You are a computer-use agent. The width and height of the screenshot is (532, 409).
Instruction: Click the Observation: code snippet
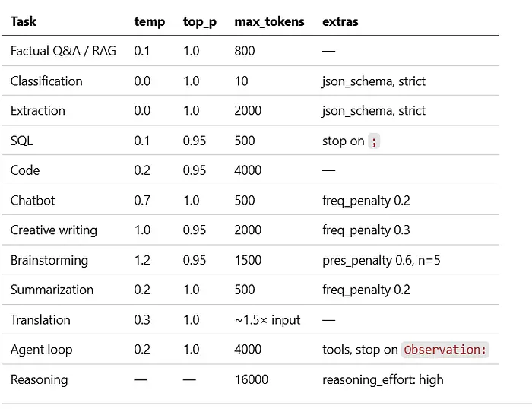445,350
